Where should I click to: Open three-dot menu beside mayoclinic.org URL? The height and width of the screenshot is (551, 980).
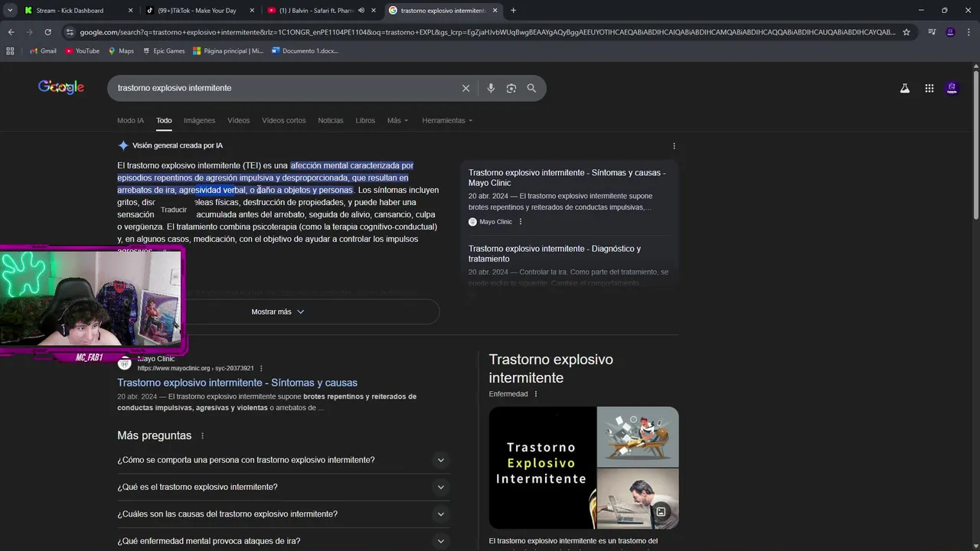tap(261, 368)
